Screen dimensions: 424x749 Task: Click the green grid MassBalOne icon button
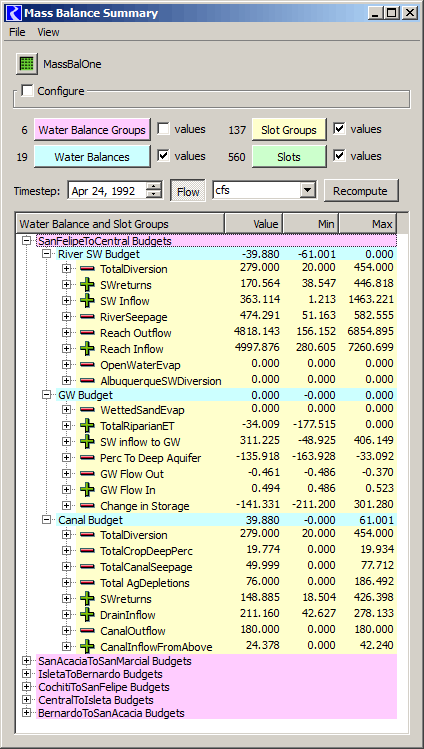27,64
